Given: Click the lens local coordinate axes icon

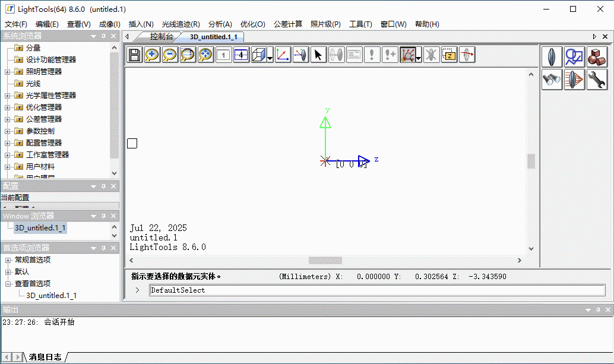Looking at the screenshot, I should point(300,55).
